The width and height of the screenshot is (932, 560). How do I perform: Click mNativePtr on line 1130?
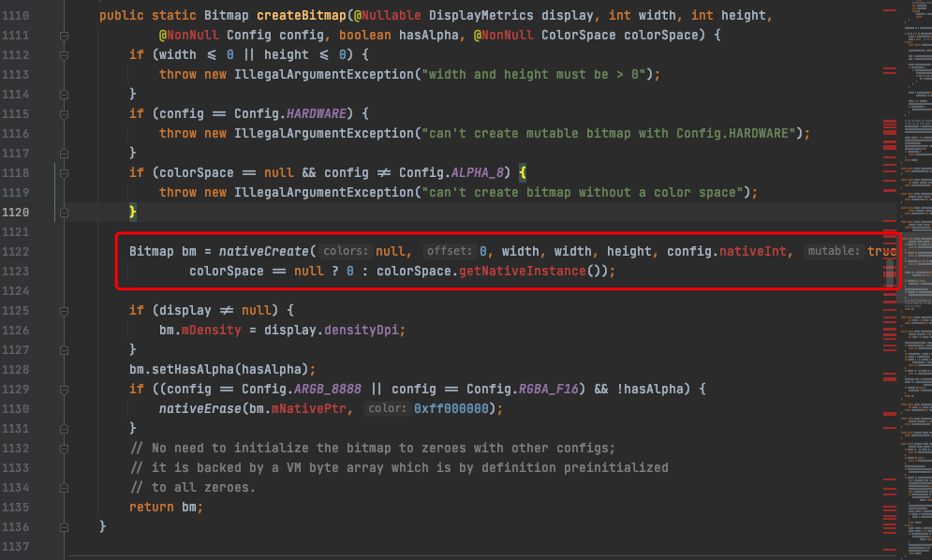[x=308, y=408]
